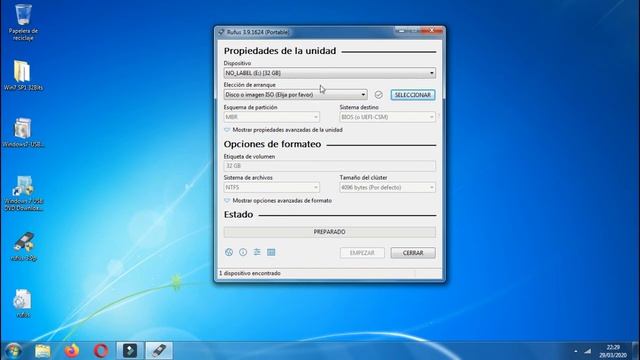This screenshot has width=640, height=360.
Task: Open the Windows Start menu
Action: (13, 351)
